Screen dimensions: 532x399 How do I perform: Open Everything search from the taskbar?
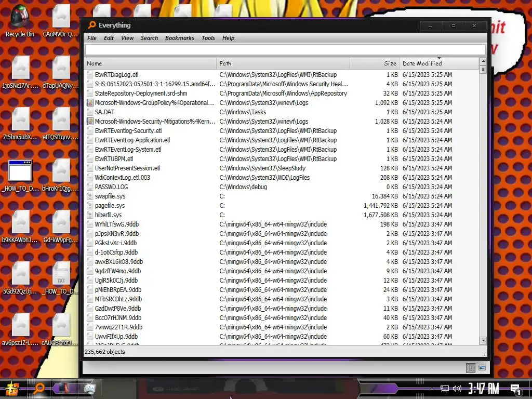point(38,389)
